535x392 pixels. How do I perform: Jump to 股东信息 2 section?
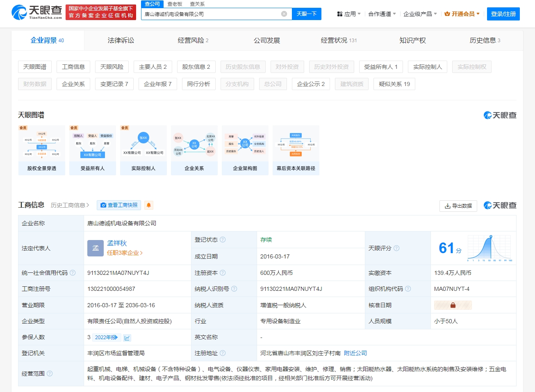(196, 67)
